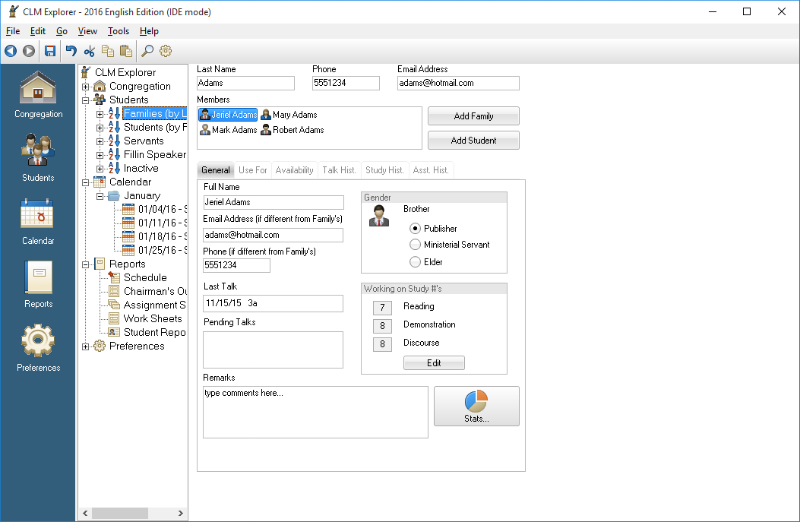Image resolution: width=800 pixels, height=522 pixels.
Task: Click the Add Family button
Action: (473, 116)
